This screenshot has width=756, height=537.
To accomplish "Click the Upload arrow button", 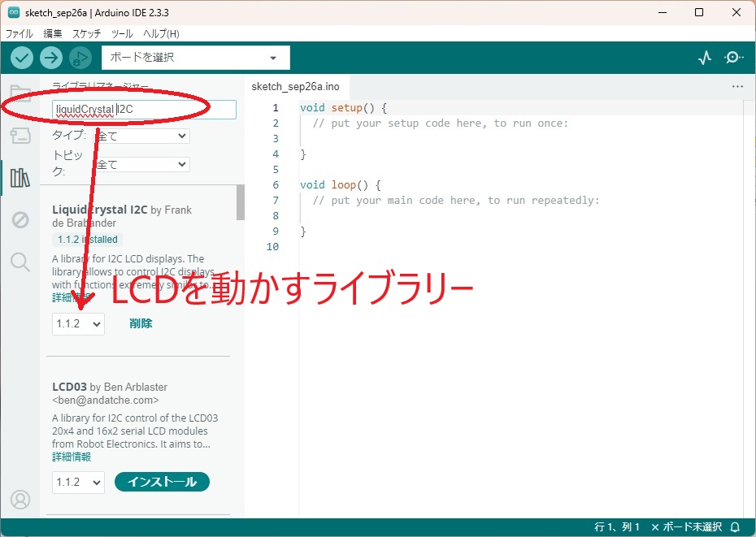I will point(51,58).
